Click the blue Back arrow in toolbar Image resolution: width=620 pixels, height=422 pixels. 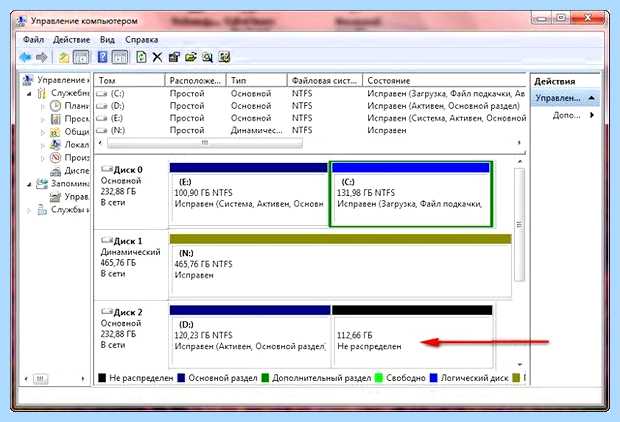(25, 58)
